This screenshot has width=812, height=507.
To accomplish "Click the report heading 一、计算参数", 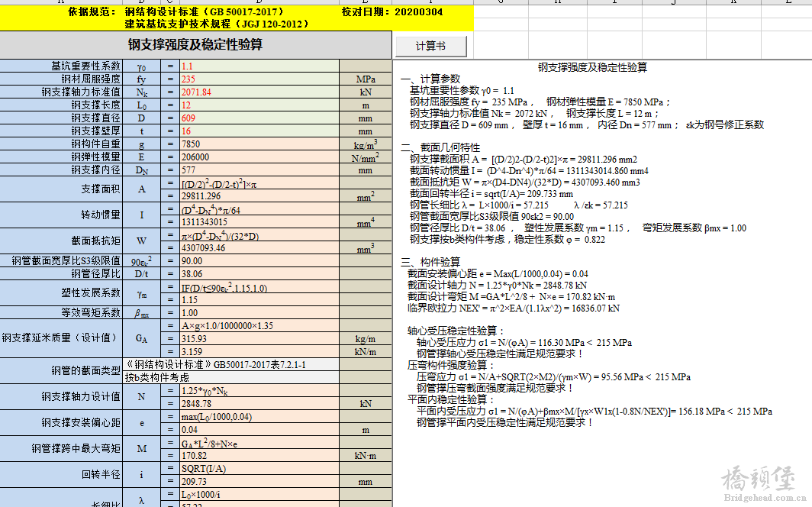I will point(430,79).
